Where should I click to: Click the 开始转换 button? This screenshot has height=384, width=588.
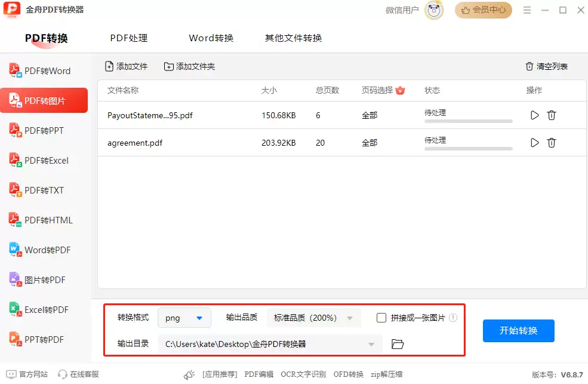tap(518, 330)
